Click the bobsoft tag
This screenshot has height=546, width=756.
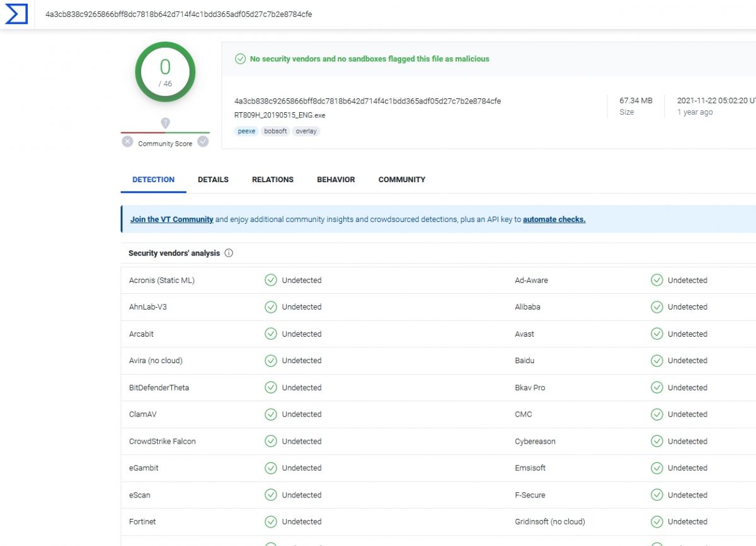click(275, 131)
